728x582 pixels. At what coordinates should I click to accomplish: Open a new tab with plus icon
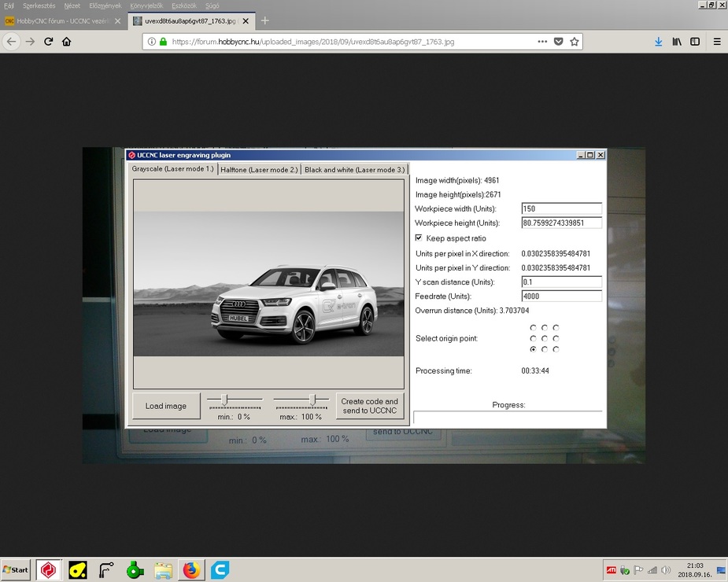[x=265, y=20]
